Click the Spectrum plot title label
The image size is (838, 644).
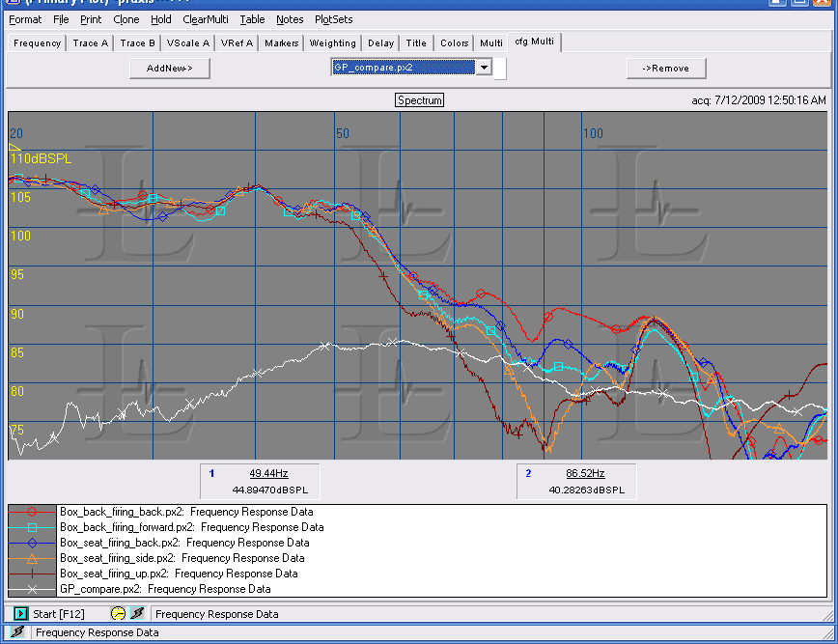[x=420, y=100]
